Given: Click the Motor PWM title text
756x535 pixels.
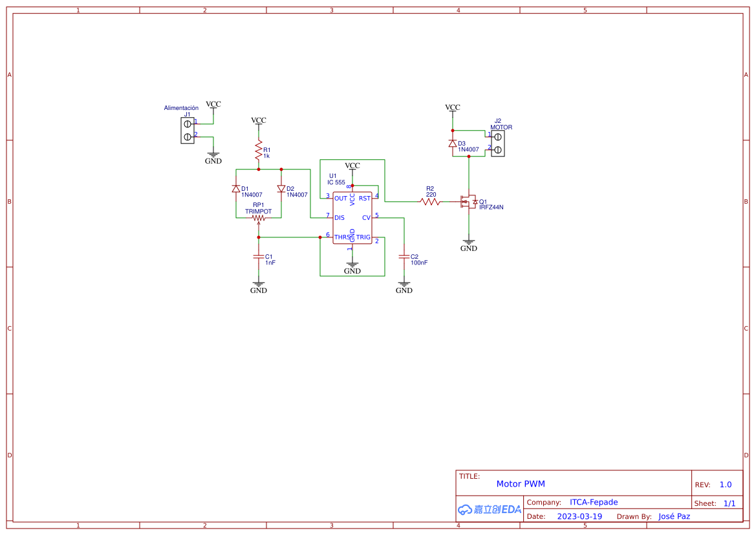Looking at the screenshot, I should tap(521, 484).
